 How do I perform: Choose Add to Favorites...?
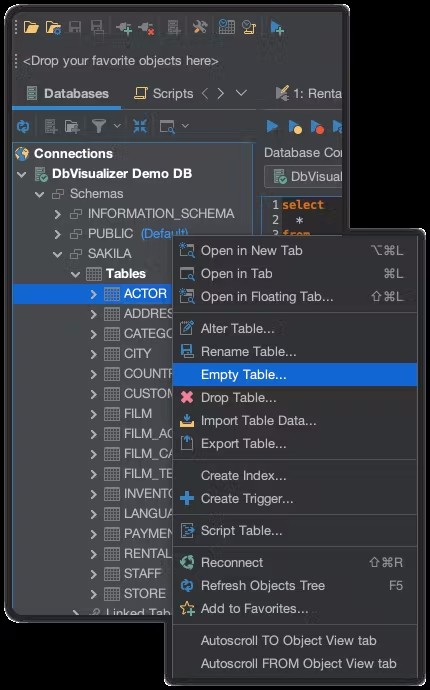coord(294,609)
